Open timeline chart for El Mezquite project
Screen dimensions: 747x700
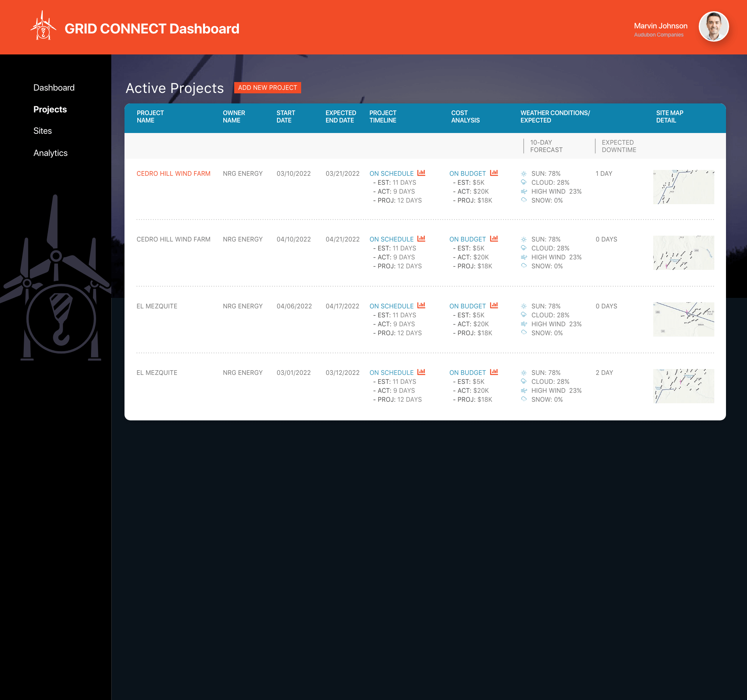coord(421,306)
